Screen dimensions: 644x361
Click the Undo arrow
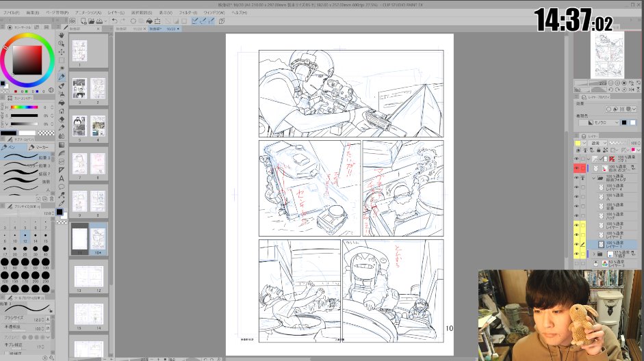coord(114,21)
